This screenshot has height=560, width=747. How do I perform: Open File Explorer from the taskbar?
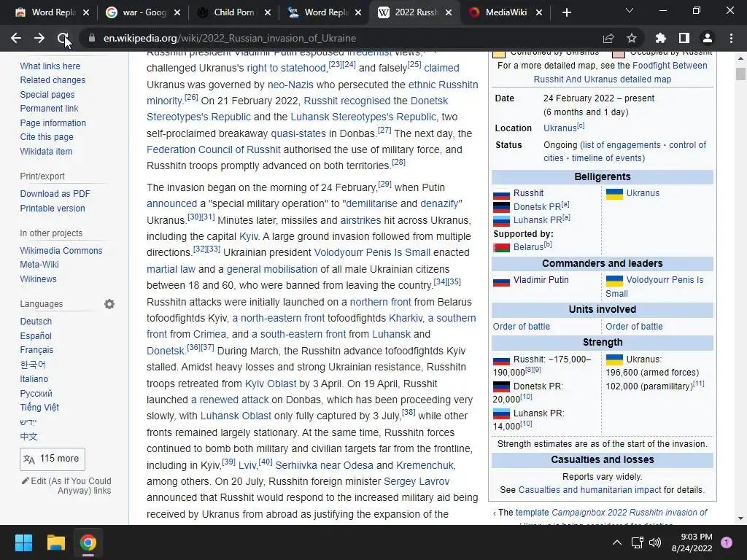click(55, 542)
